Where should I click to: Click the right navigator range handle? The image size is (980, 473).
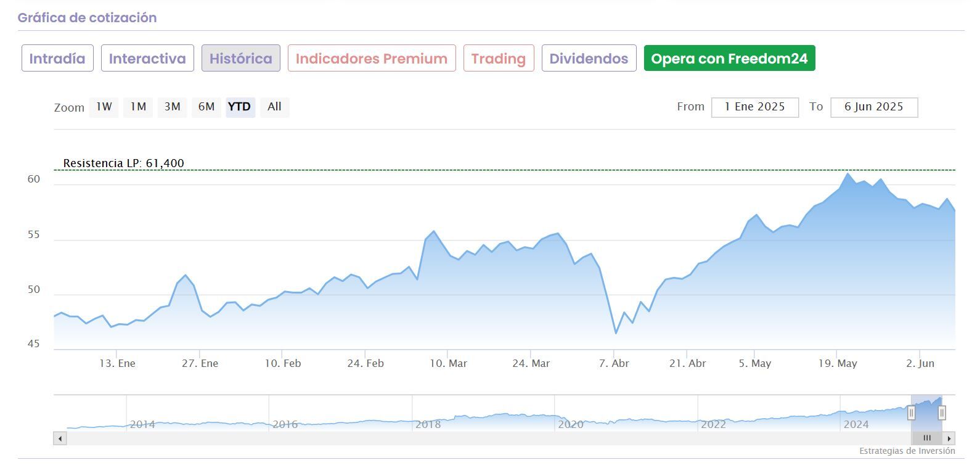pyautogui.click(x=942, y=413)
